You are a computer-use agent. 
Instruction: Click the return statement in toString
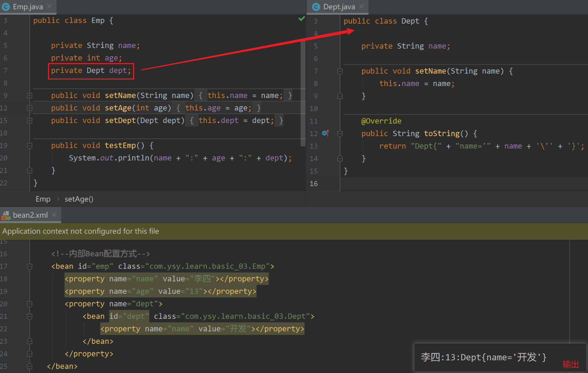coord(482,146)
